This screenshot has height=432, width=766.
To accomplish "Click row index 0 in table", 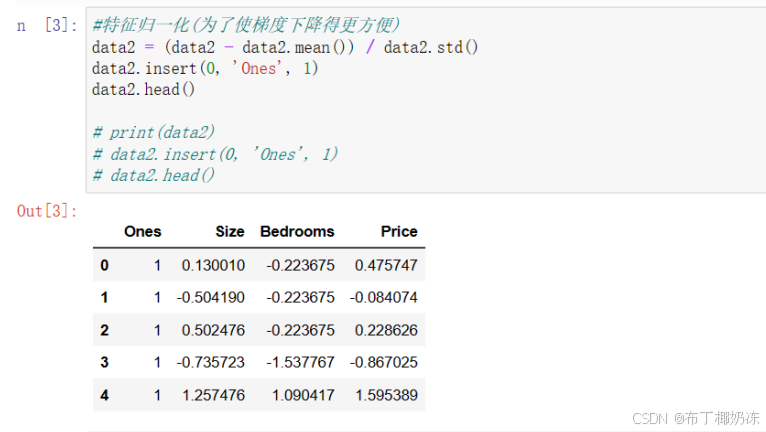I will point(105,265).
